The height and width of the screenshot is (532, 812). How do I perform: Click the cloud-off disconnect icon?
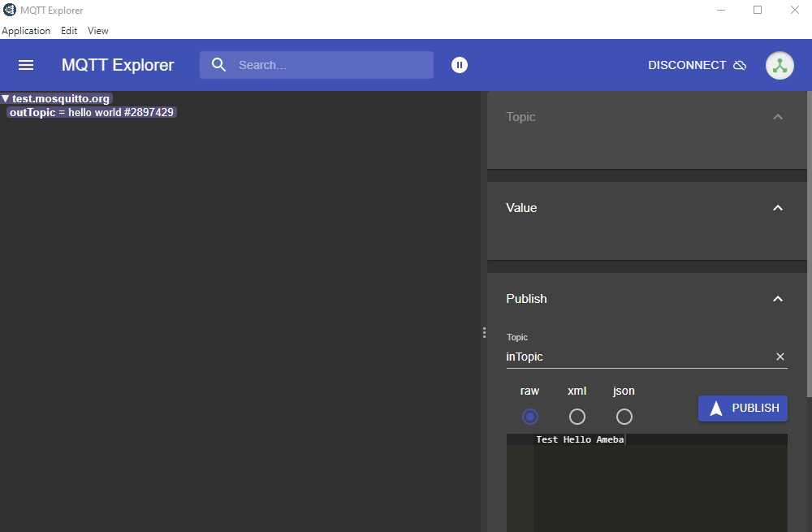tap(740, 65)
